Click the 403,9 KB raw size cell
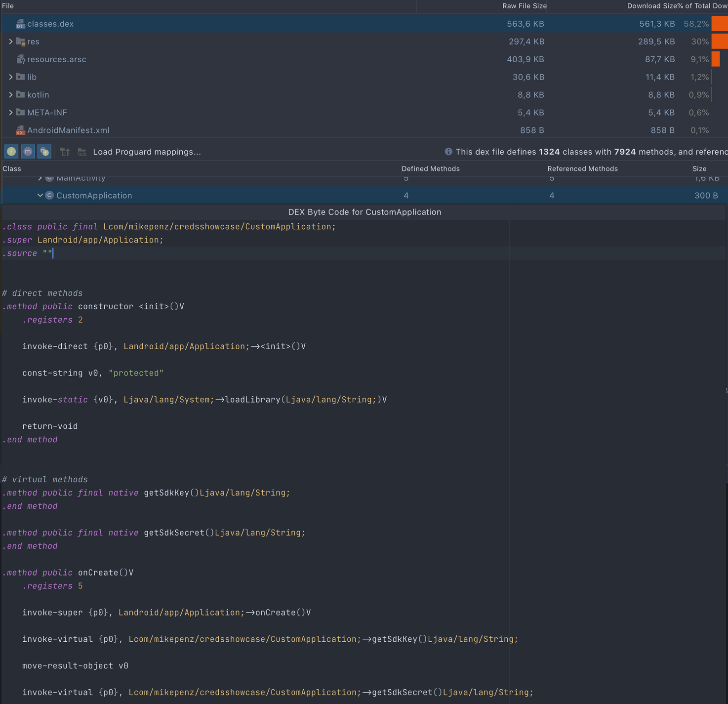 click(x=526, y=59)
